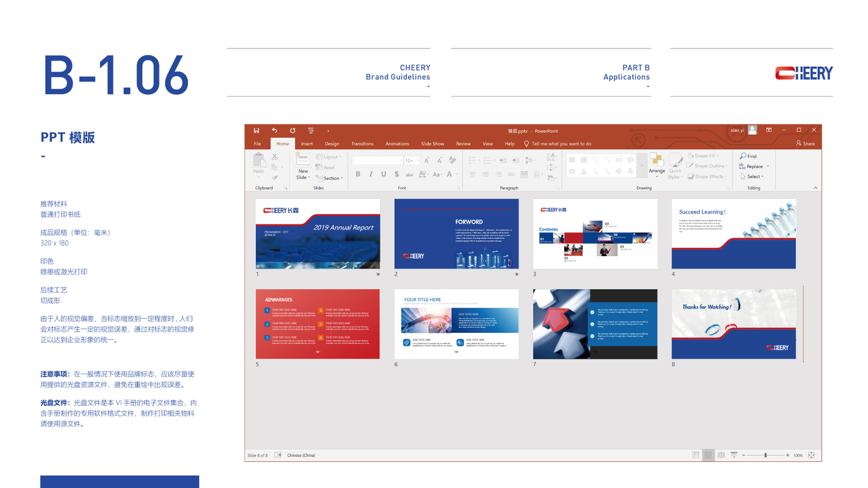The height and width of the screenshot is (488, 868).
Task: Click the Tell me what you want to do box
Action: point(557,144)
